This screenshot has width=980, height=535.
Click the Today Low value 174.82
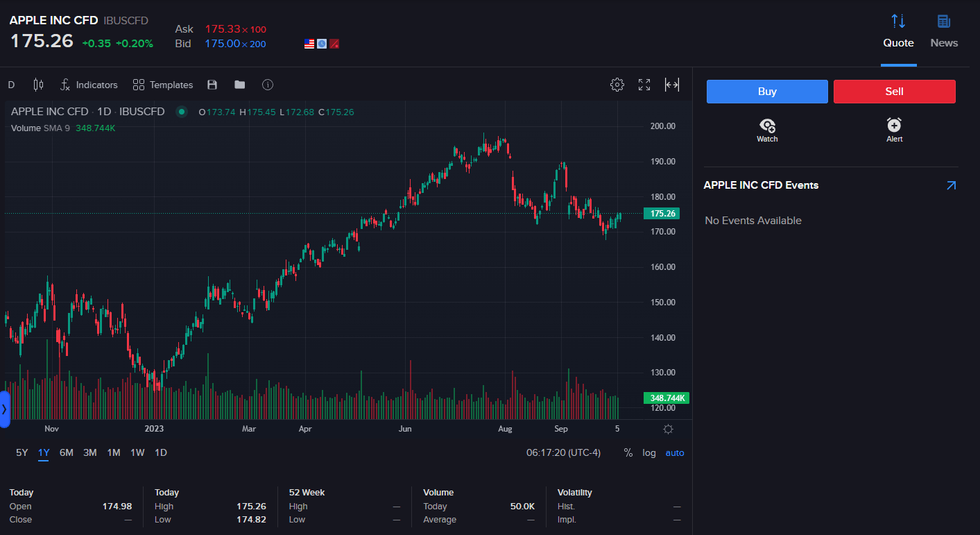tap(251, 520)
